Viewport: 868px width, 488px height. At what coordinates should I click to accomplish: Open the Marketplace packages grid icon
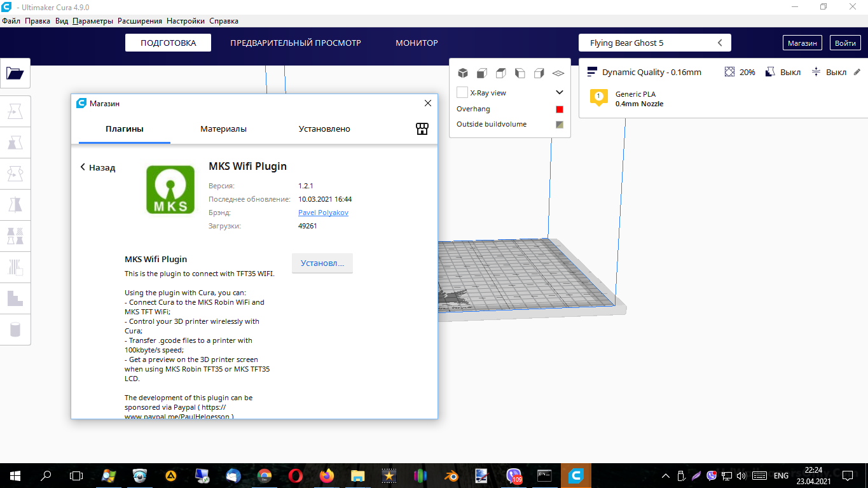[422, 129]
